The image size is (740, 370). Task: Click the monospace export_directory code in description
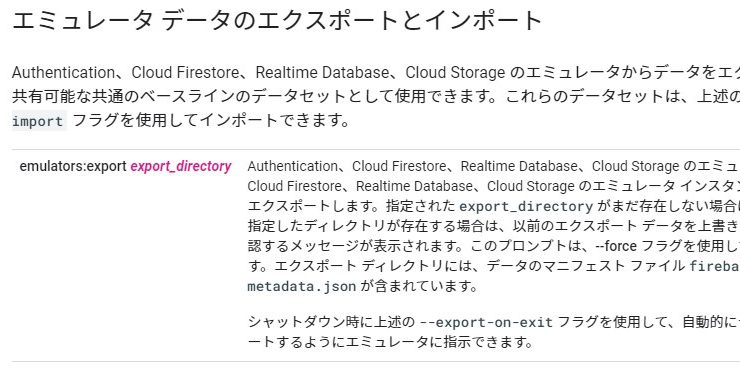click(x=526, y=207)
